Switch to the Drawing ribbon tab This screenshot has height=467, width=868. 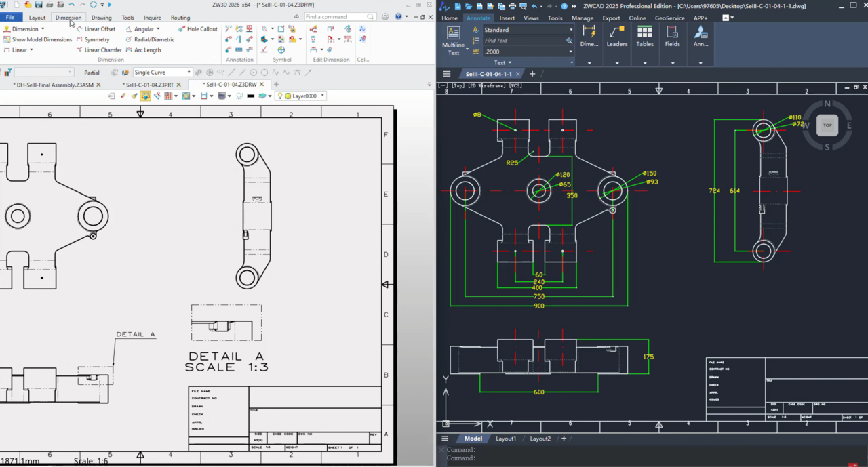(101, 18)
